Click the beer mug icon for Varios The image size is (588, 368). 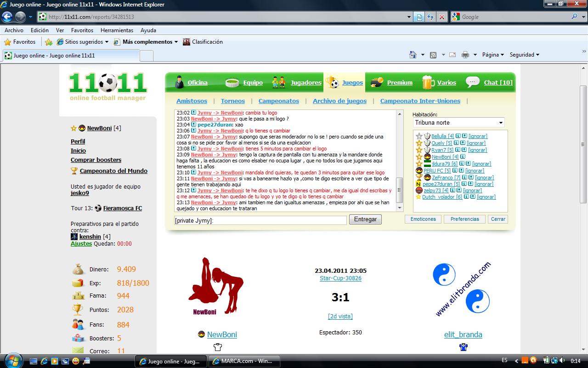428,82
